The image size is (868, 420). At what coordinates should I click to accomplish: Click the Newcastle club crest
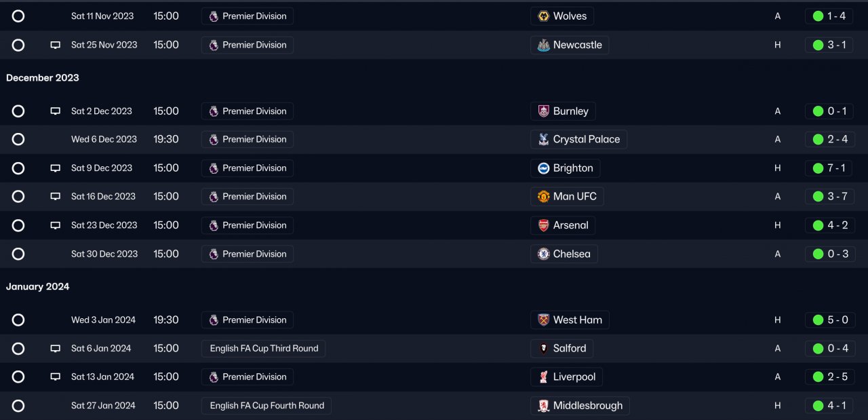[x=543, y=45]
